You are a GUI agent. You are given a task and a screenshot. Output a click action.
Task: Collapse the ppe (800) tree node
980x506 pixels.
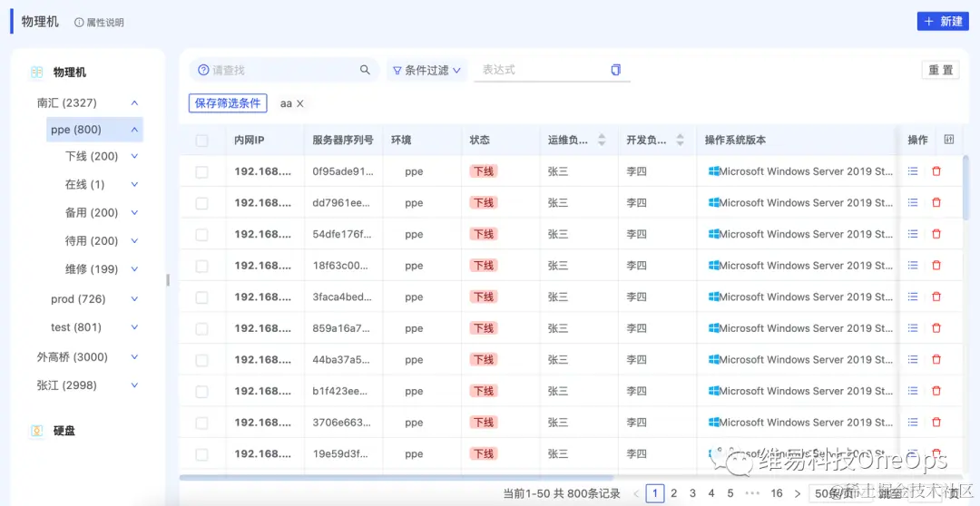pyautogui.click(x=134, y=130)
